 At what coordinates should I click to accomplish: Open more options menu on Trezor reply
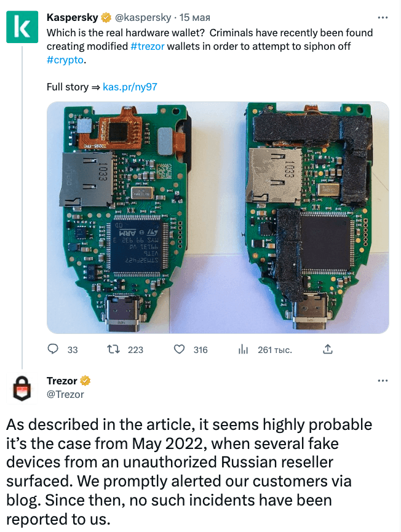tap(382, 381)
